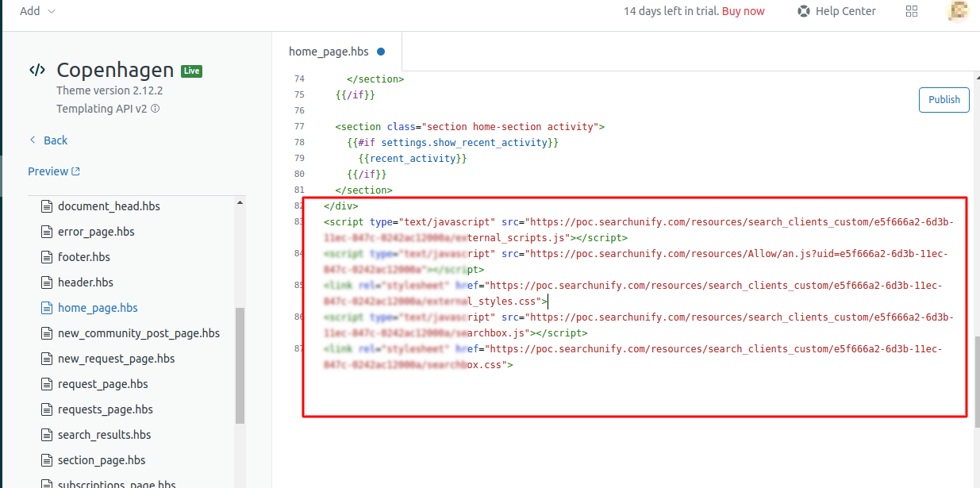Click the file list scroll-up arrow
The image size is (980, 488).
pyautogui.click(x=240, y=202)
